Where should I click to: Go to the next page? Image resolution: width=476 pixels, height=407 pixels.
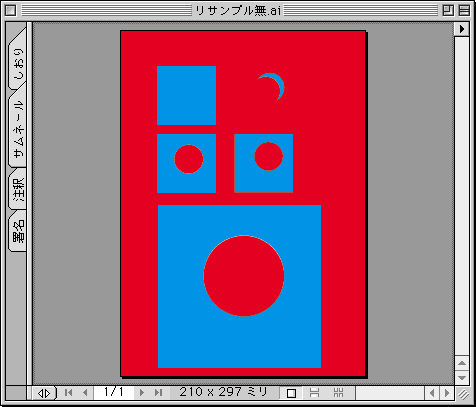[x=142, y=393]
